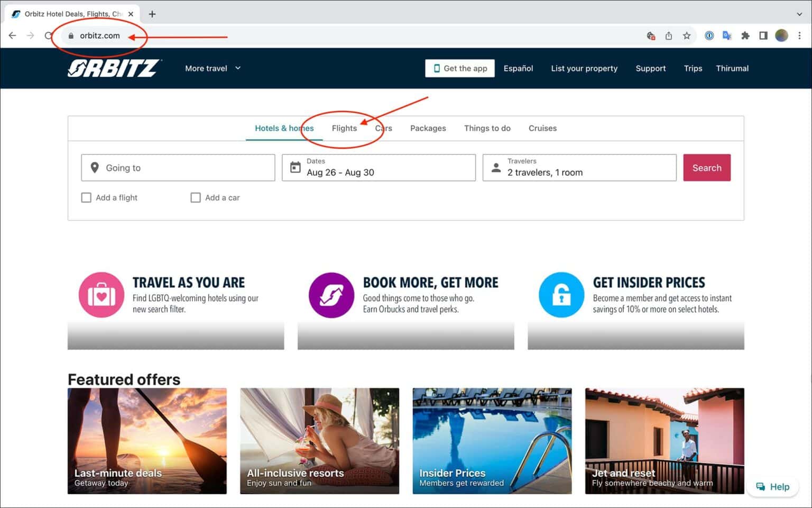
Task: Click the GET INSIDER PRICES heading
Action: point(649,283)
